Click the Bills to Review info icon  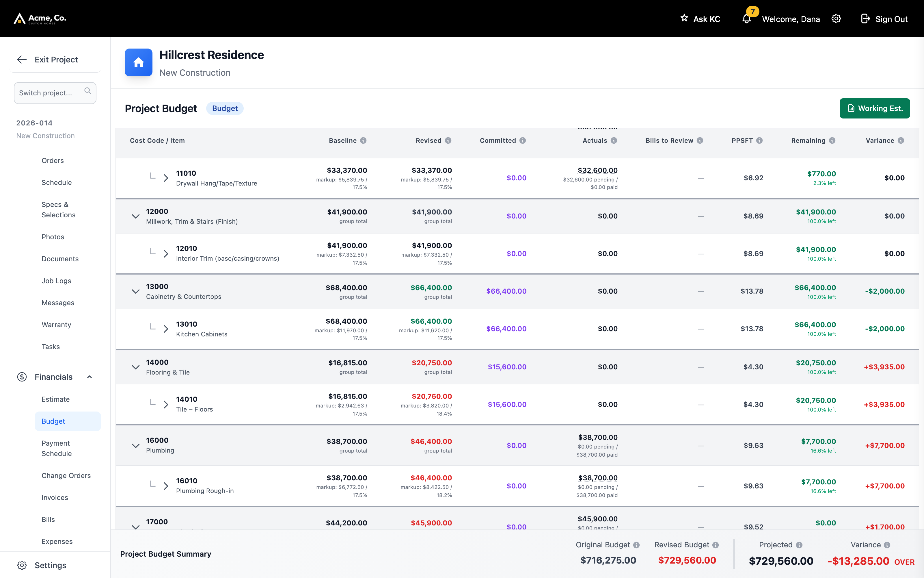[x=700, y=141]
